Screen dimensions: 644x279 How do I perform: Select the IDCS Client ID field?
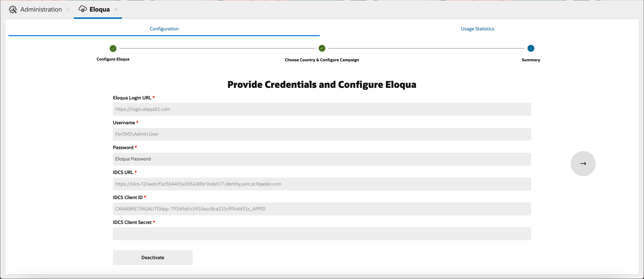pos(322,209)
